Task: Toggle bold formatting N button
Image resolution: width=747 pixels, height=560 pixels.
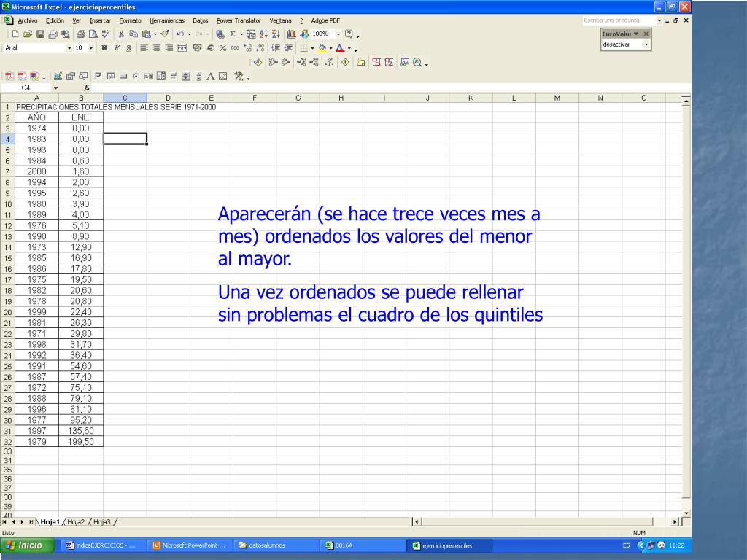Action: pos(104,47)
